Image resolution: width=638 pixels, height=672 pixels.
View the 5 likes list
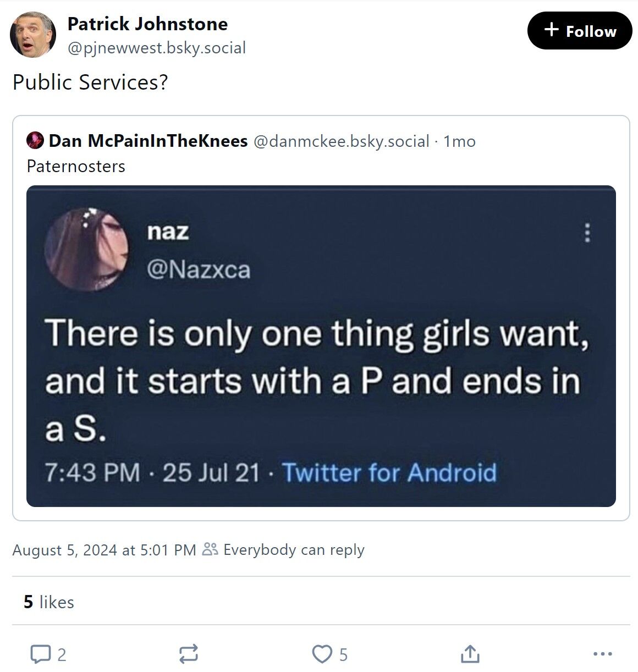pyautogui.click(x=48, y=602)
